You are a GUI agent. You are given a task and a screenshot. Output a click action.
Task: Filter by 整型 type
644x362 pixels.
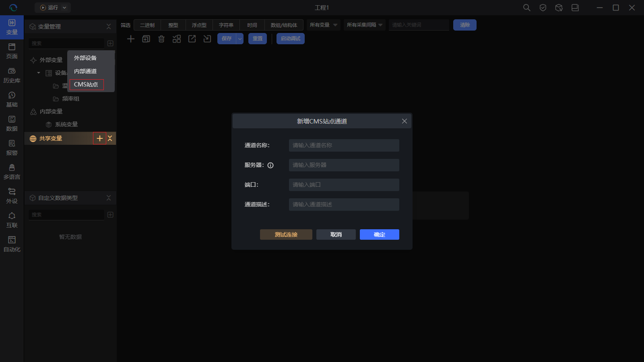coord(173,25)
